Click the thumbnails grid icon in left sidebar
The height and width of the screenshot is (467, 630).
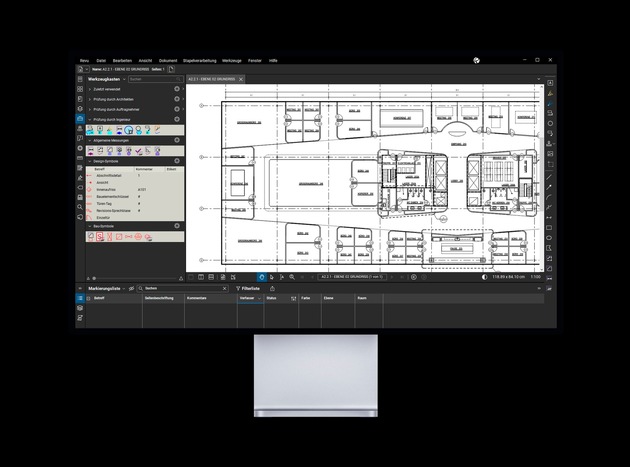point(80,89)
